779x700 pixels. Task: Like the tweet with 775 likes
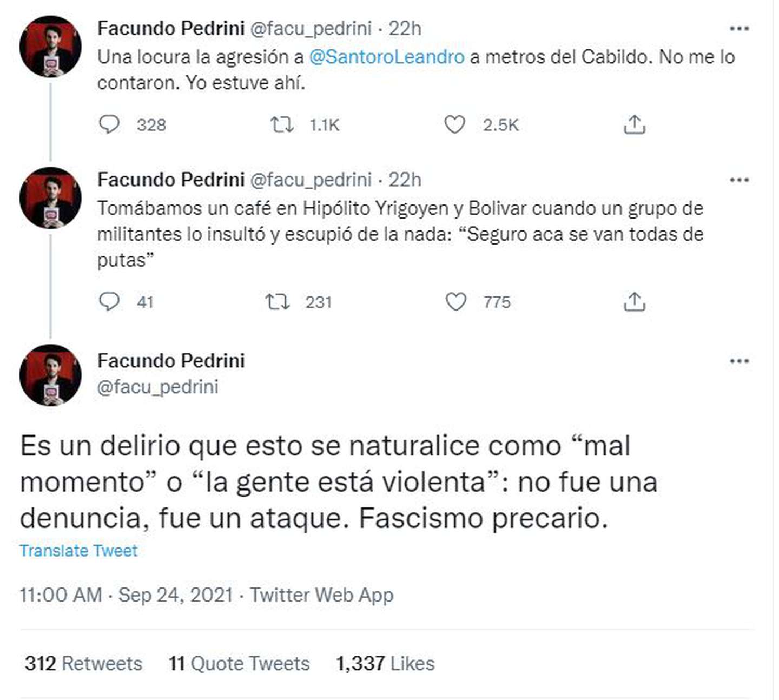pos(455,302)
